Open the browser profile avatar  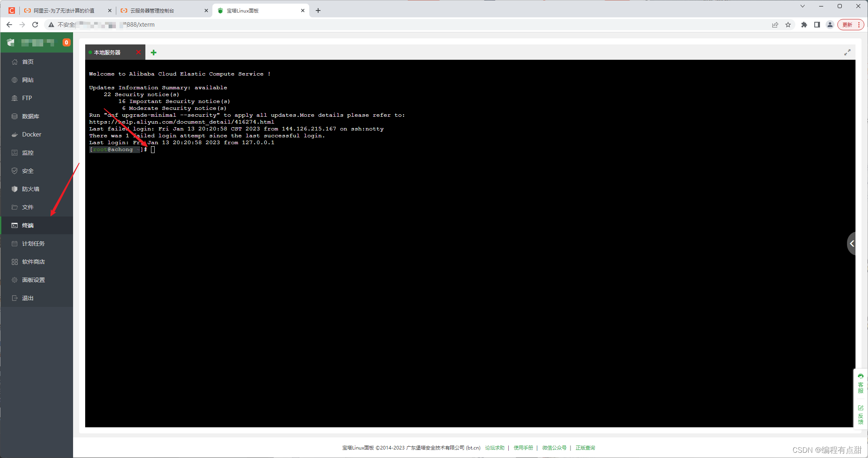(x=830, y=25)
